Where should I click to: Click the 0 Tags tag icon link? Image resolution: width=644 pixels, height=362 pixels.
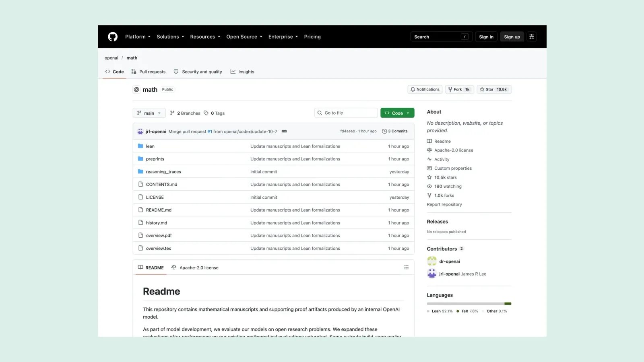pos(214,113)
